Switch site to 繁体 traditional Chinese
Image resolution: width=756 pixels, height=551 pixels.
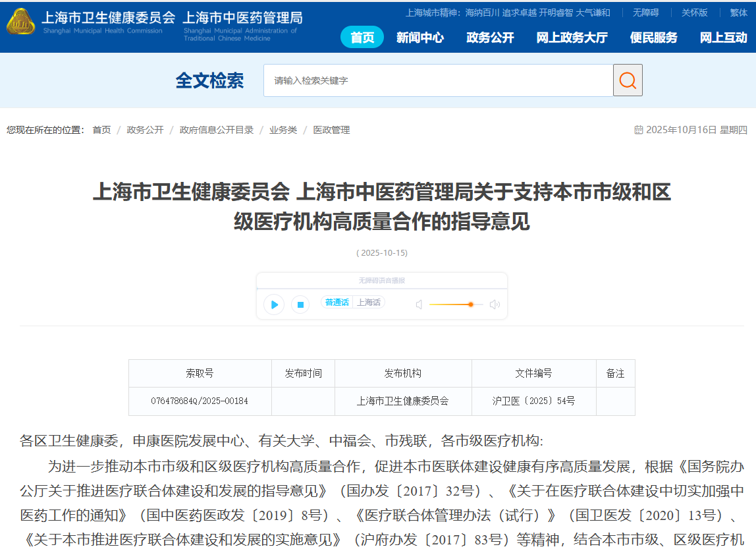738,12
